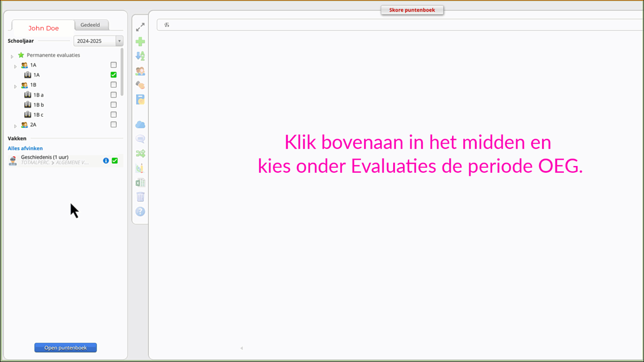Check the 1B a checkbox
Screen dimensions: 644x362
tap(114, 95)
